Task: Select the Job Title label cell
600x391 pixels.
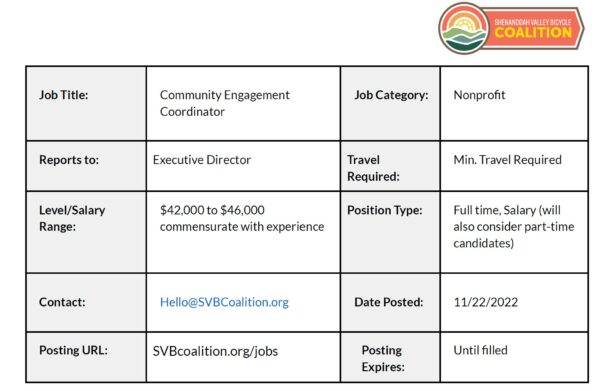Action: click(86, 103)
